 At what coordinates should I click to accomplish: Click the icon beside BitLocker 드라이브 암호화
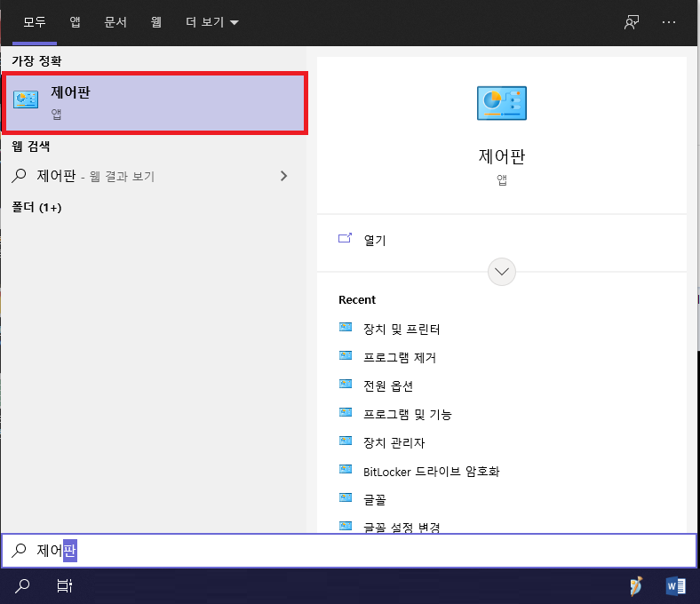[x=346, y=469]
